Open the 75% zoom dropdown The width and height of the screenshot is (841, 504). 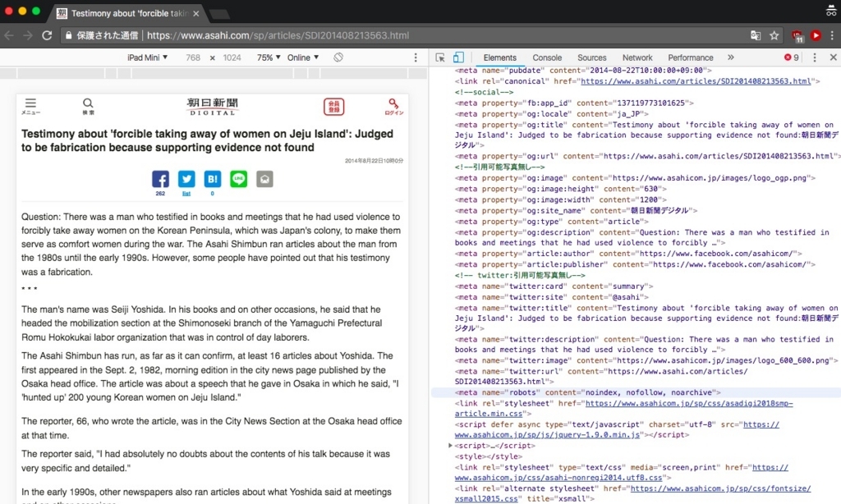pos(269,57)
